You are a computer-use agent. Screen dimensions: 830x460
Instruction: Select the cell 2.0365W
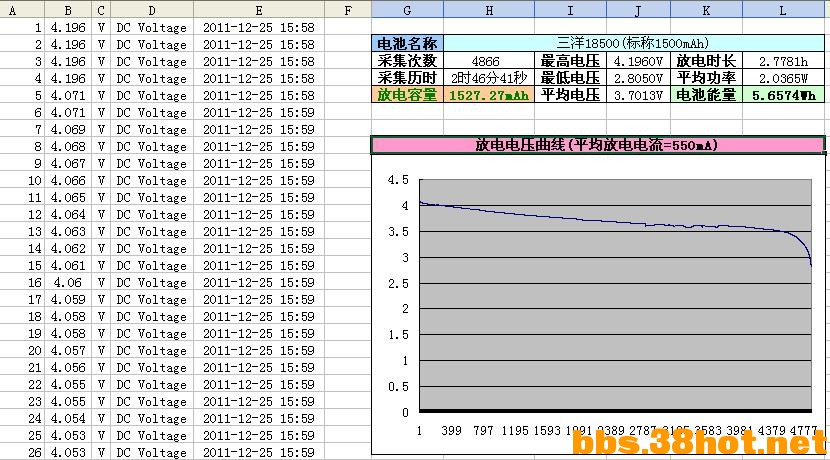point(783,78)
